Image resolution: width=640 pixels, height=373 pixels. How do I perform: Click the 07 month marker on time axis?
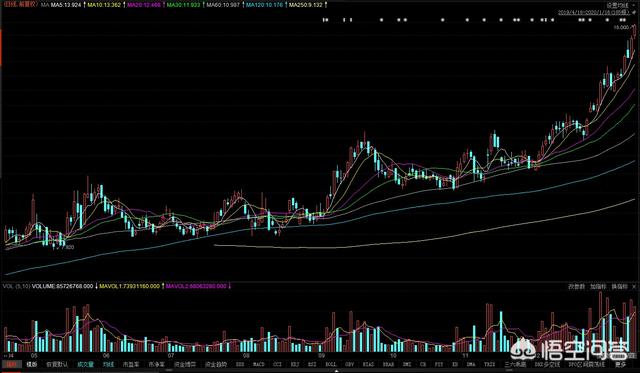pyautogui.click(x=171, y=355)
